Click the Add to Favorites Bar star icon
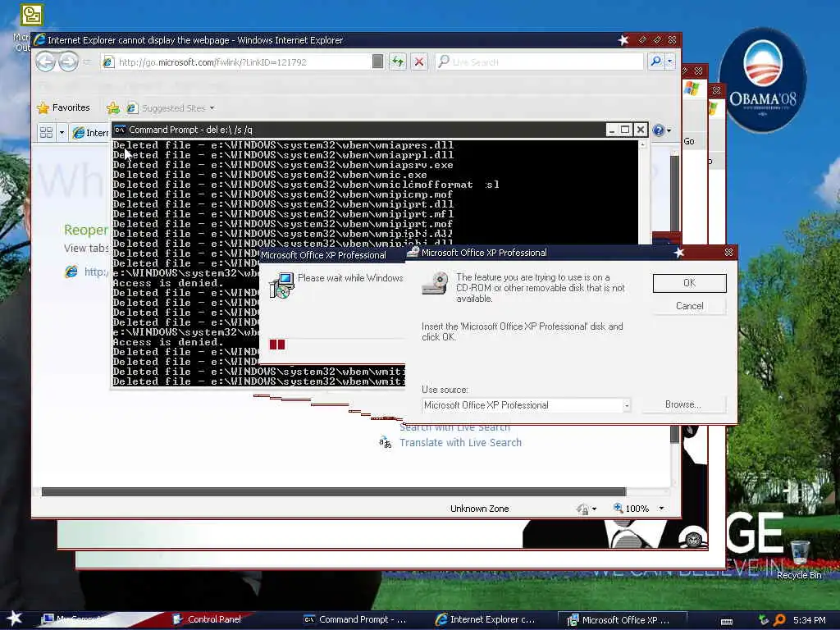Image resolution: width=840 pixels, height=630 pixels. (113, 108)
